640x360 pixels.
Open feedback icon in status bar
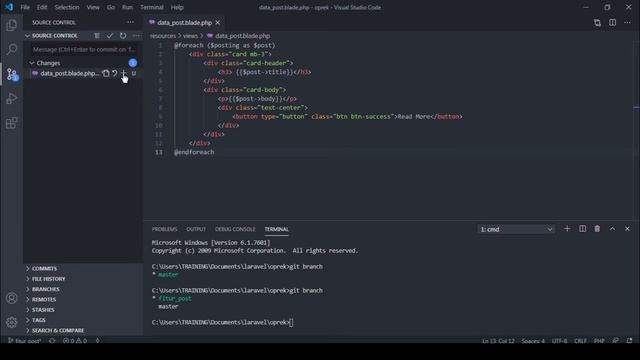(616, 341)
